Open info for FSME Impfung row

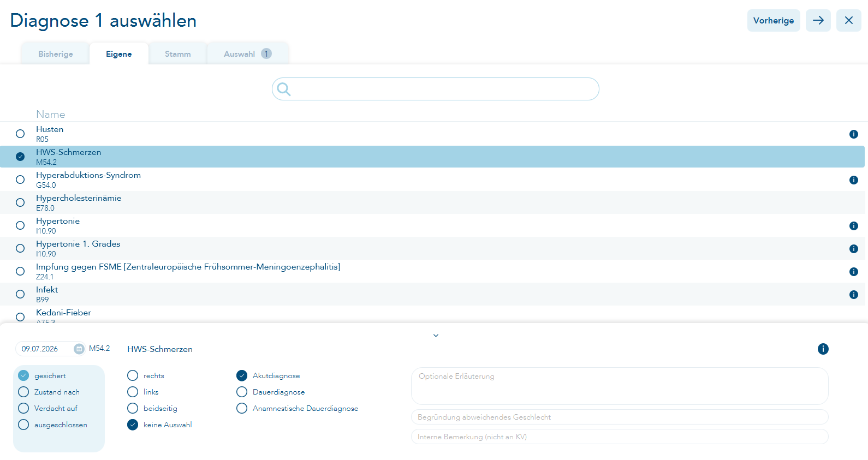pyautogui.click(x=854, y=272)
